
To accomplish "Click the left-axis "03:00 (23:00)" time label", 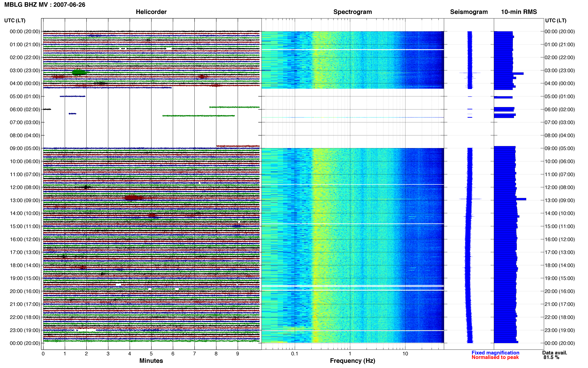I will coord(25,71).
